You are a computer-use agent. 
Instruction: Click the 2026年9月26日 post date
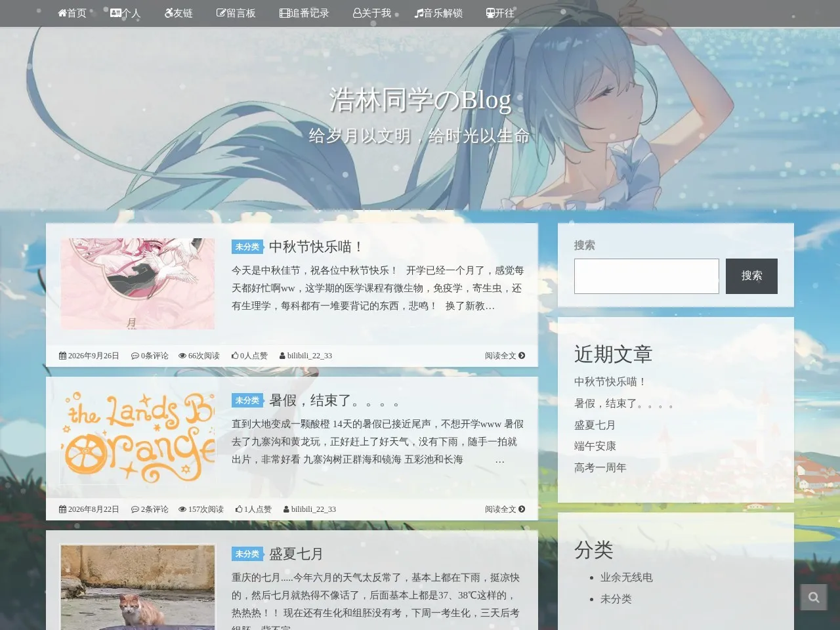click(x=93, y=356)
